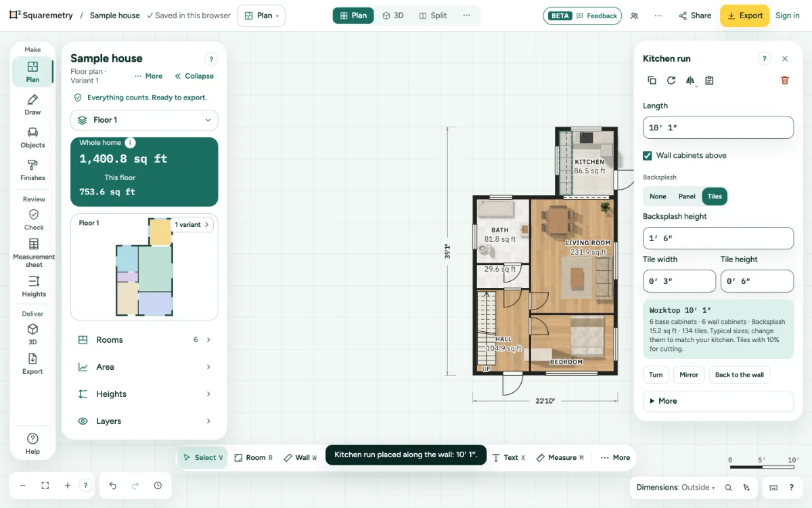Open the Measurement sheet
Screen dimensions: 812x508
(33, 253)
